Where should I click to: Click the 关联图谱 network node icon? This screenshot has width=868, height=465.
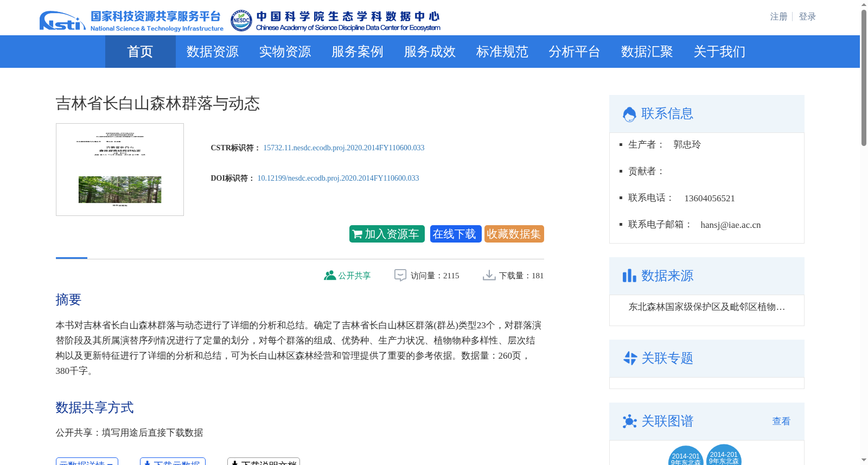click(x=630, y=422)
